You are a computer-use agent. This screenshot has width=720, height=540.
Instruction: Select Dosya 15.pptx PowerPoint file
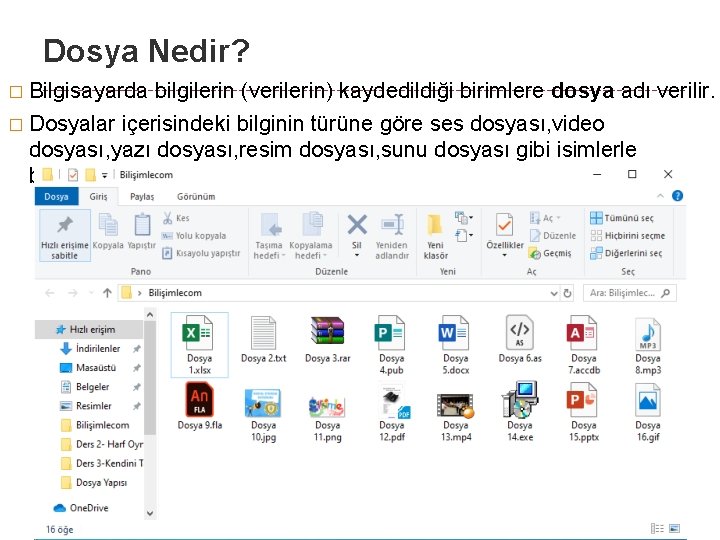coord(584,412)
